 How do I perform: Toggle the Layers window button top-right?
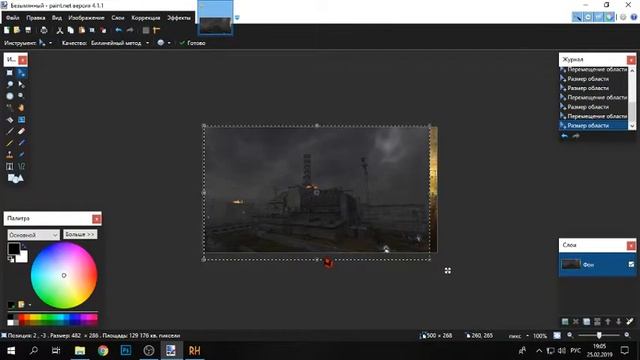click(598, 17)
